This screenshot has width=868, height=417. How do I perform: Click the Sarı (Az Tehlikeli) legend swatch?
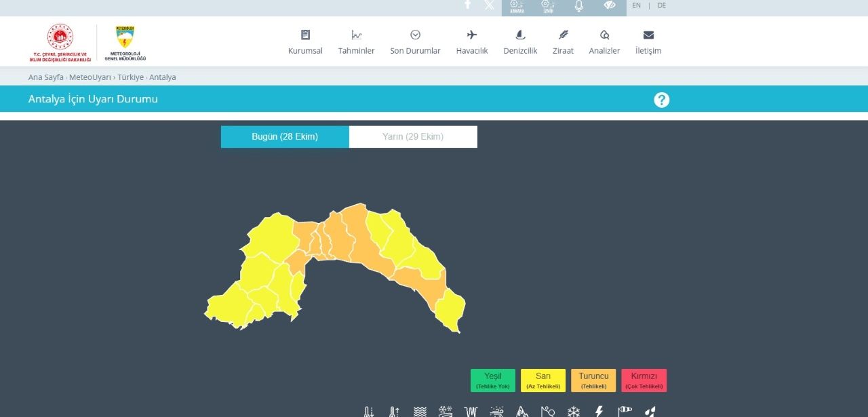coord(543,380)
